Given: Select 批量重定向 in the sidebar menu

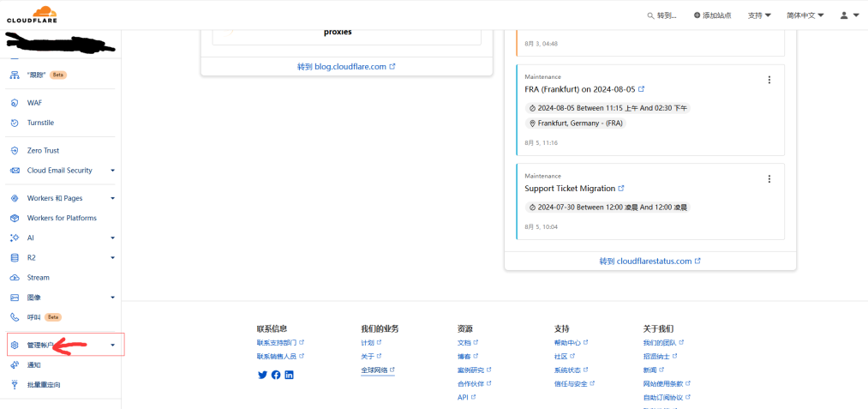Looking at the screenshot, I should [44, 385].
